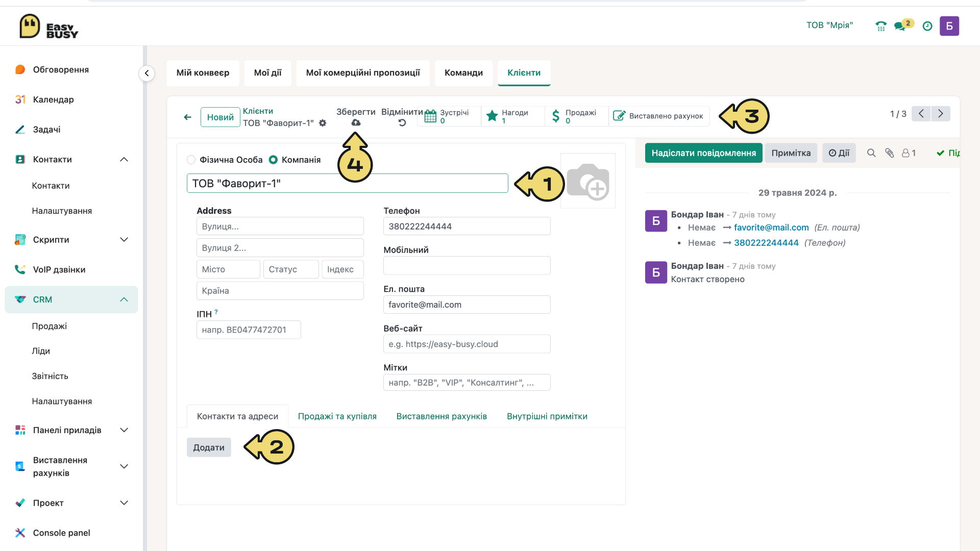
Task: Click into the Мобільний phone input field
Action: [467, 265]
